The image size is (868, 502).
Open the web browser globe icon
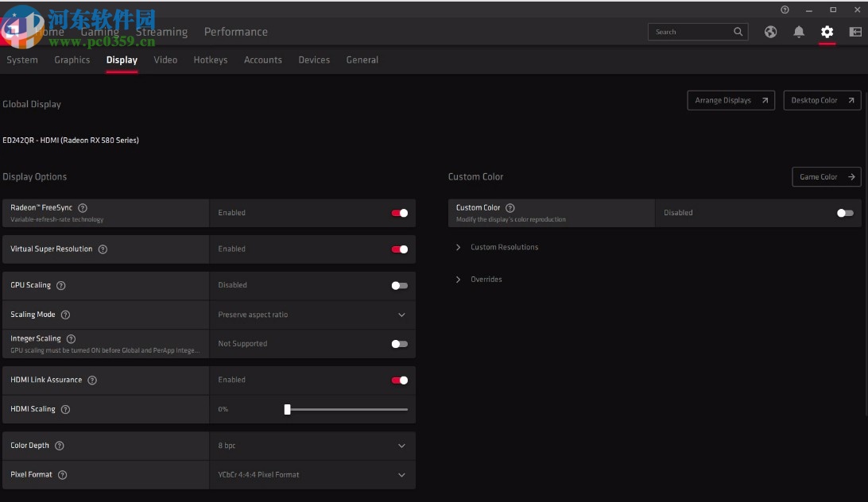[x=770, y=32]
